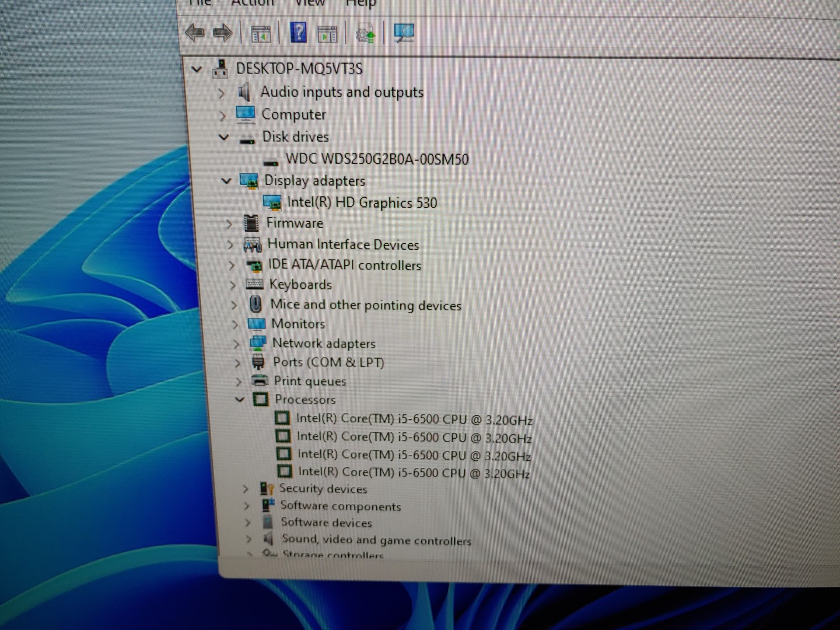The image size is (840, 630).
Task: Expand the Human Interface Devices chevron
Action: click(230, 245)
